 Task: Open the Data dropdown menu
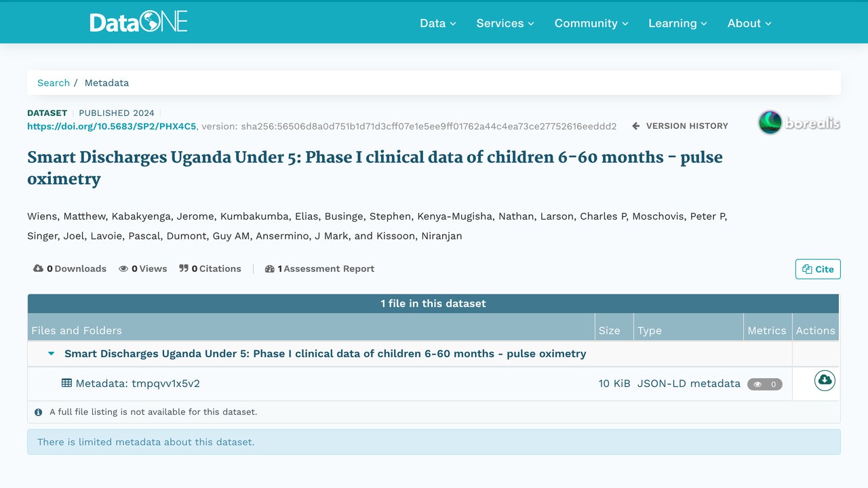click(438, 23)
